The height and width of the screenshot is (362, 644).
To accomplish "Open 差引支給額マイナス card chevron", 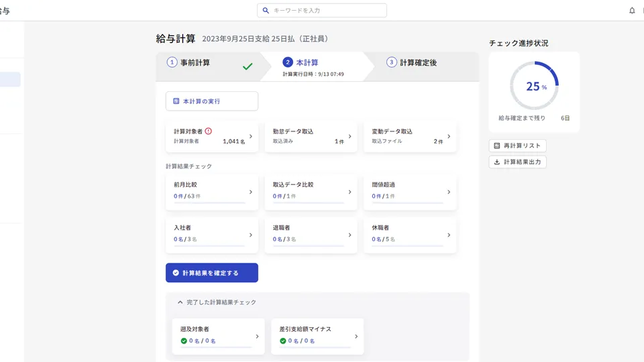I will pyautogui.click(x=356, y=336).
